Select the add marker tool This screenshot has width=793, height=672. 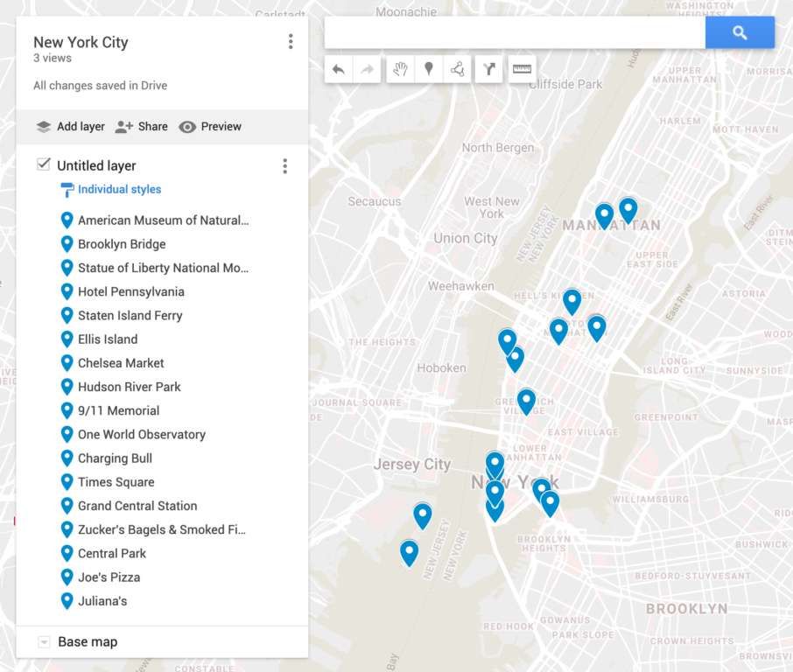coord(428,69)
